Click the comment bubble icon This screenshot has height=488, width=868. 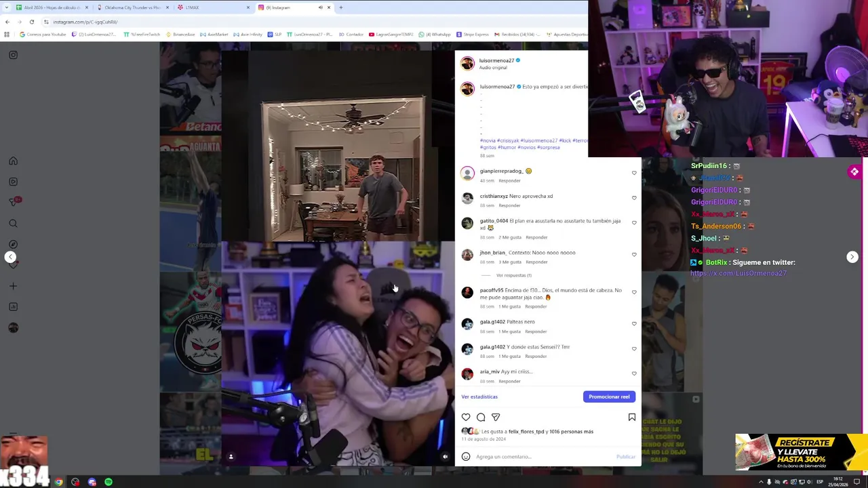(x=481, y=418)
